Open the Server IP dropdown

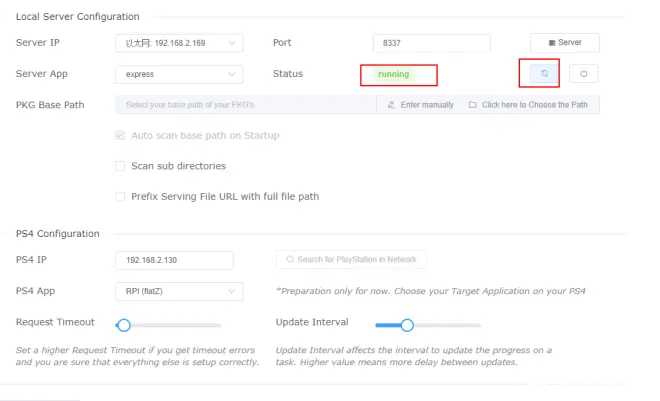point(179,43)
